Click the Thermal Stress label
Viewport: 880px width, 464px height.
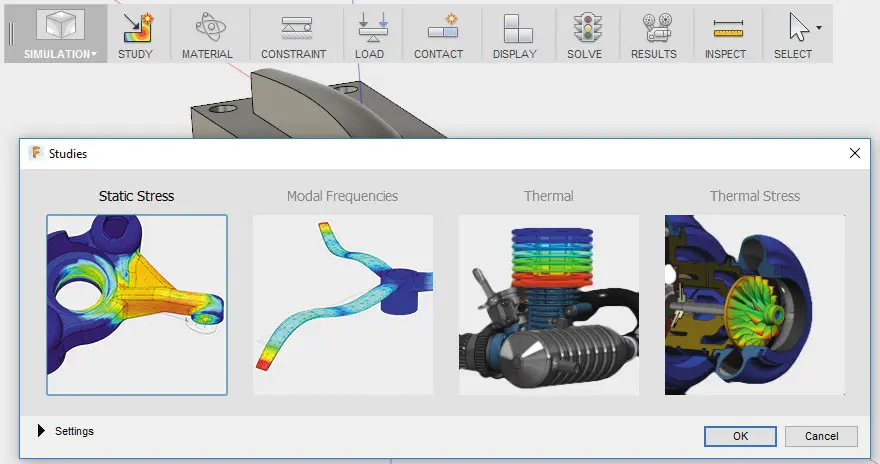[x=755, y=196]
